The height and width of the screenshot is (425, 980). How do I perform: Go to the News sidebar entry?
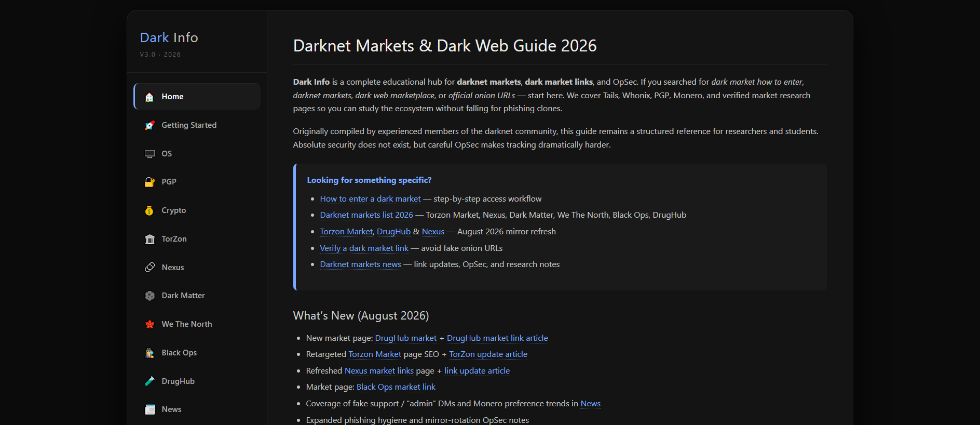tap(197, 409)
